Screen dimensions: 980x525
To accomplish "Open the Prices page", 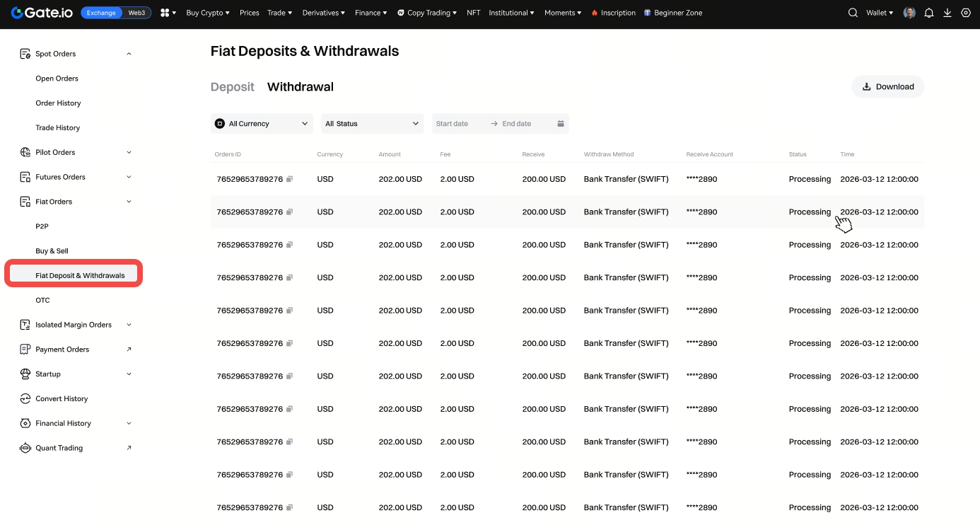I will tap(249, 13).
